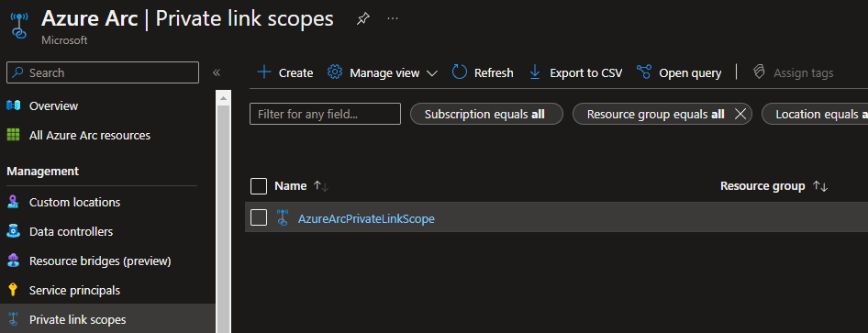The width and height of the screenshot is (868, 333).
Task: Click the Open query icon
Action: point(644,72)
